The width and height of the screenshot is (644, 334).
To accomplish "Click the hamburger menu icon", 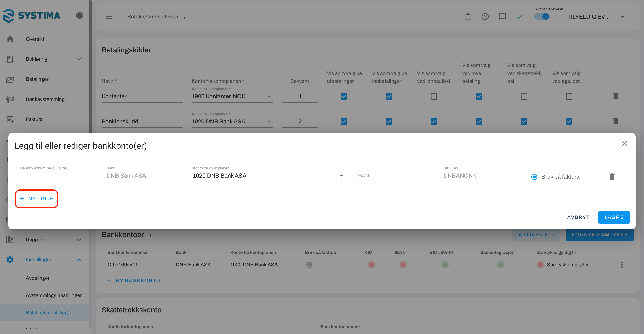I will point(108,17).
